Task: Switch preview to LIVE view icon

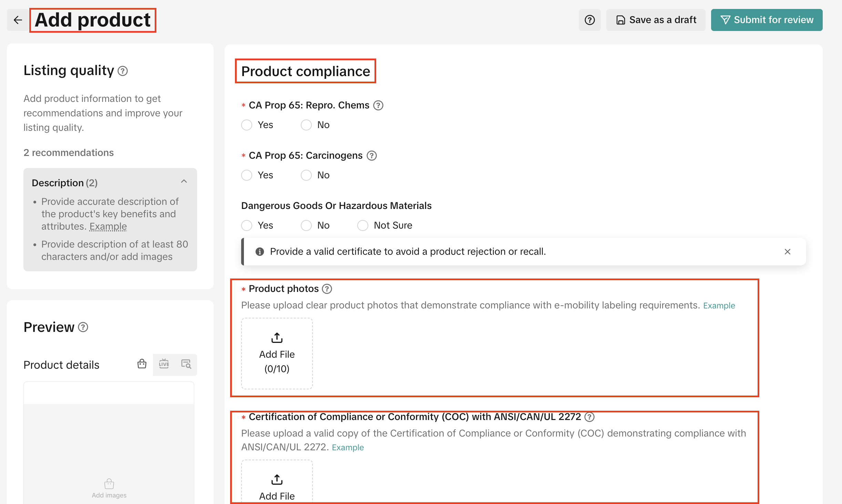Action: [x=164, y=364]
